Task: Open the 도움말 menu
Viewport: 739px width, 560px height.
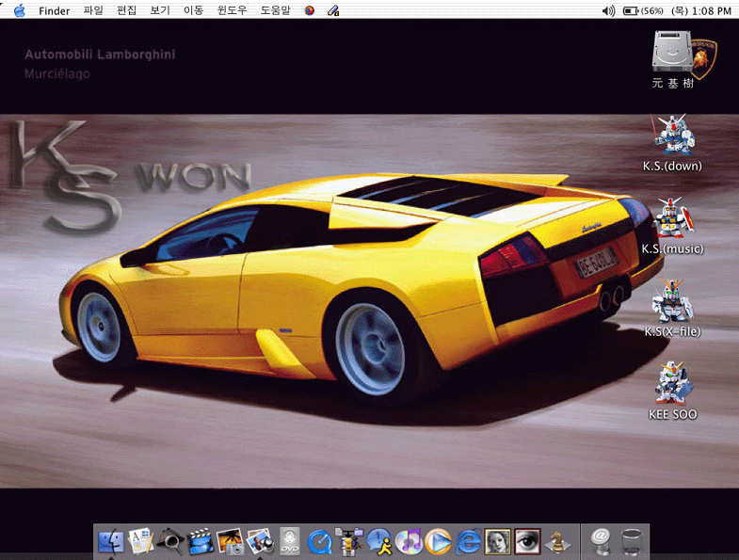Action: [276, 10]
